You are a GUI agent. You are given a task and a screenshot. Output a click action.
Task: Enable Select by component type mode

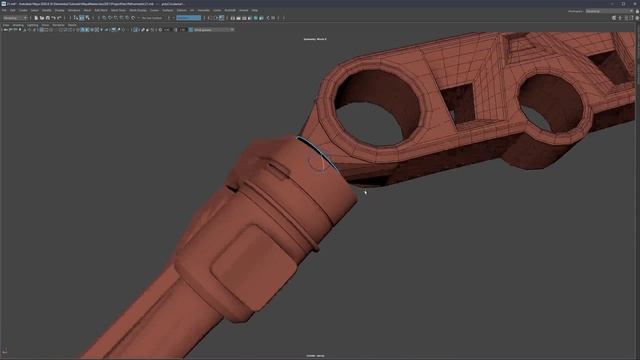click(88, 18)
